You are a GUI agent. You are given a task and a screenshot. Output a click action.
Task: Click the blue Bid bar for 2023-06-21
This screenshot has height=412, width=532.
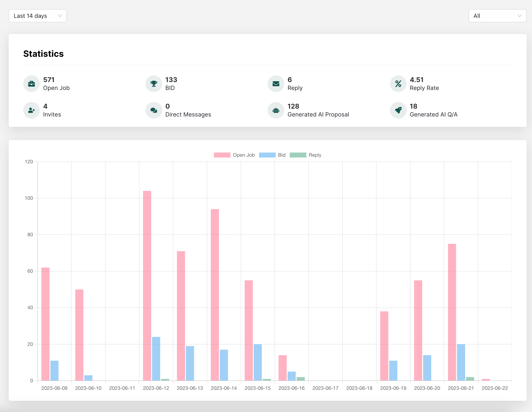pos(461,362)
